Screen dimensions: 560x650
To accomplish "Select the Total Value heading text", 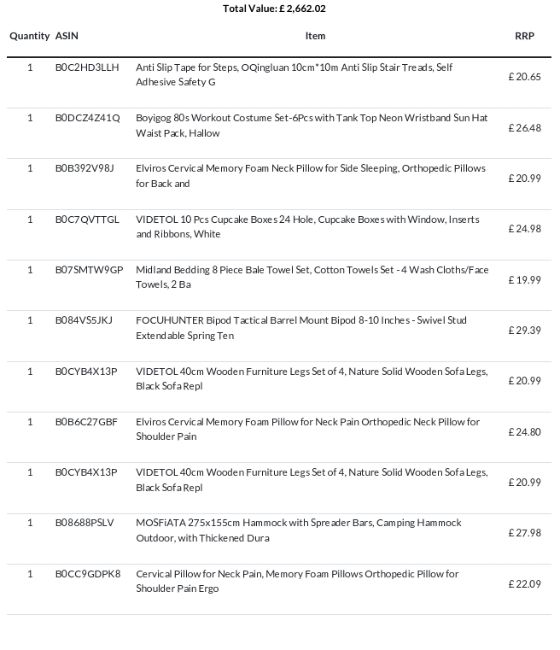I will [x=274, y=8].
